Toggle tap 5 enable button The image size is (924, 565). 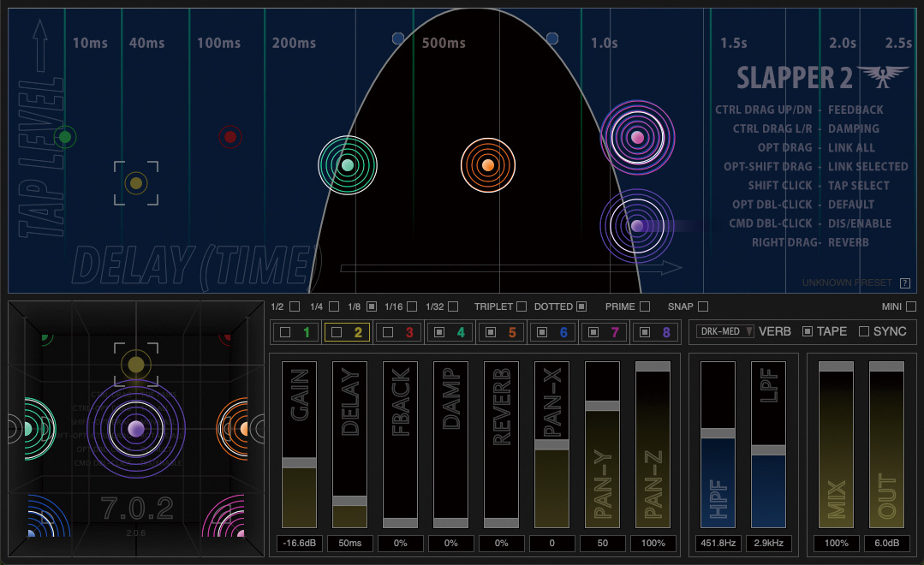491,332
